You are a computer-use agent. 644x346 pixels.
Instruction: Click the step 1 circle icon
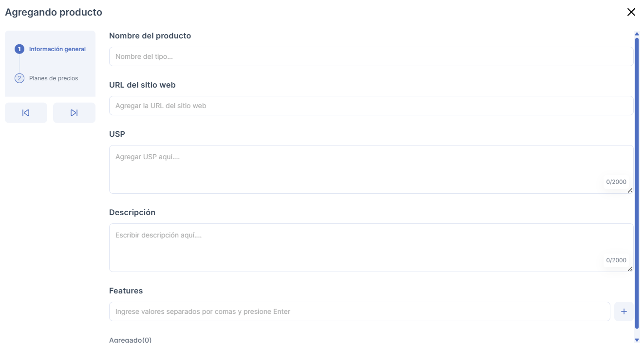[19, 49]
